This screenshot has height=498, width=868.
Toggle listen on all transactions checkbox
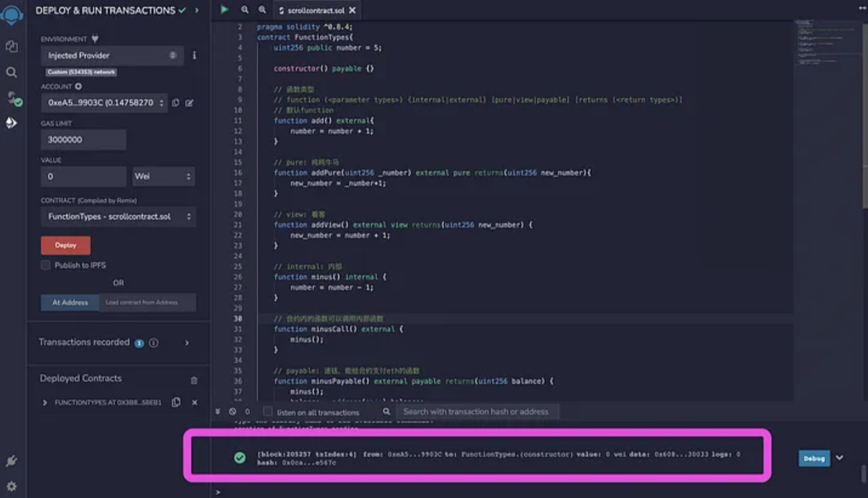(268, 412)
